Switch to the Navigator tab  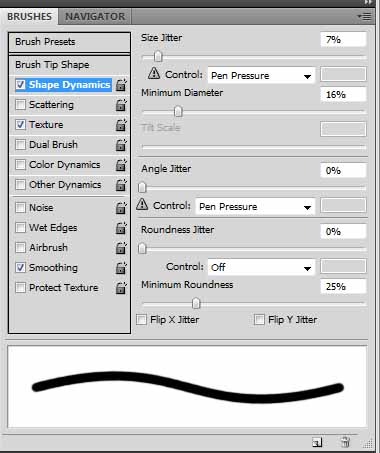pyautogui.click(x=95, y=16)
